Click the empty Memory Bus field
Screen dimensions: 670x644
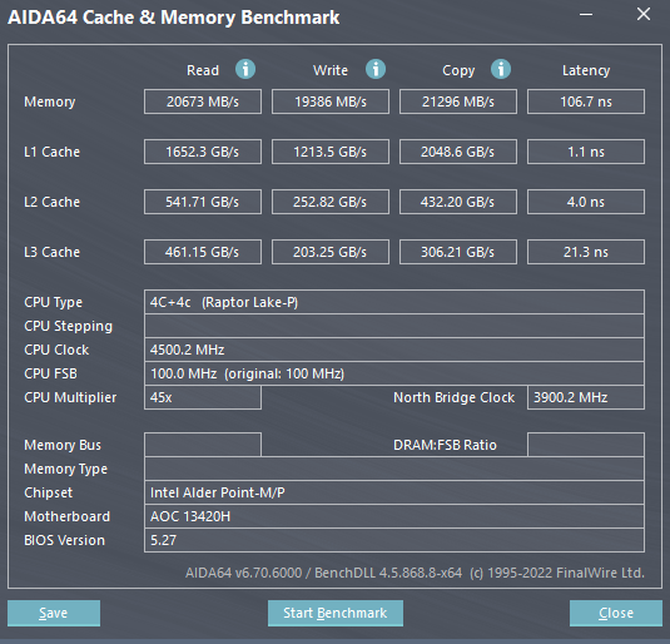tap(203, 445)
